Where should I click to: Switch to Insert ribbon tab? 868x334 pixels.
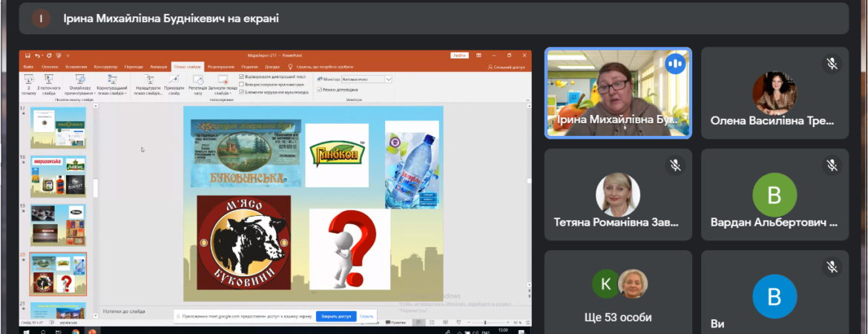coord(76,67)
